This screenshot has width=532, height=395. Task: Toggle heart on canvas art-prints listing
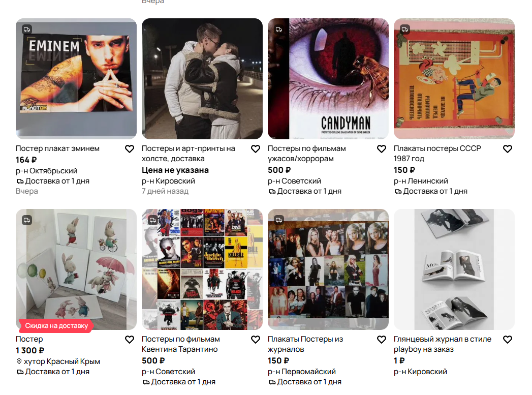[256, 149]
